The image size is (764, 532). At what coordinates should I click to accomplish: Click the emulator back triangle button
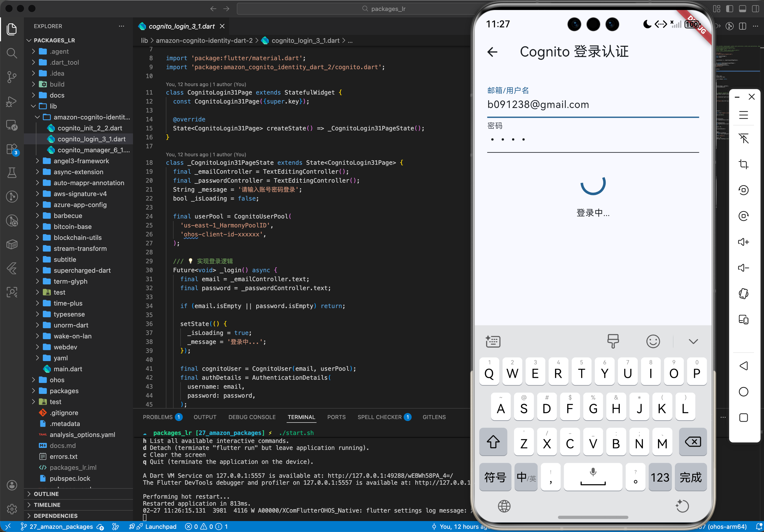743,366
